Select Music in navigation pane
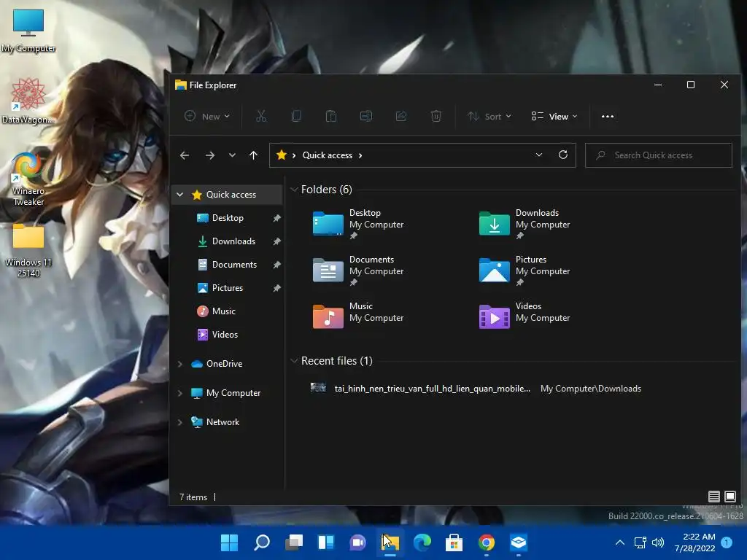The width and height of the screenshot is (747, 560). click(223, 311)
